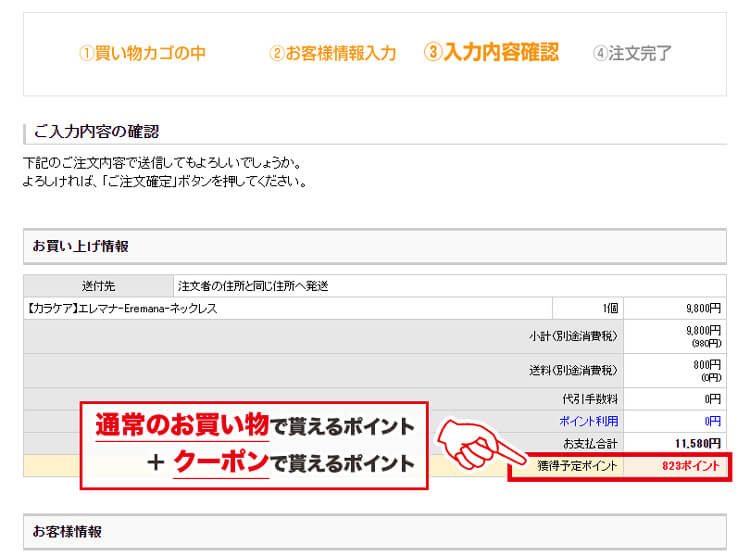The width and height of the screenshot is (750, 556).
Task: Go to step ②お客様情報入力
Action: (x=332, y=53)
